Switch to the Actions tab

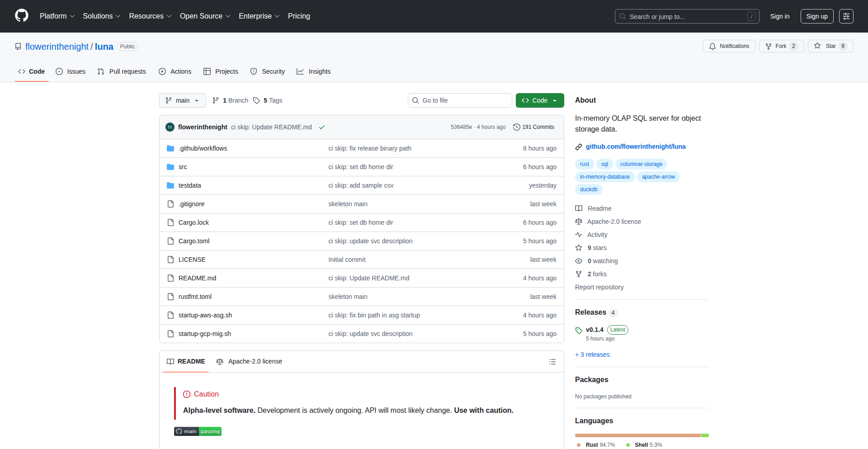(x=175, y=71)
